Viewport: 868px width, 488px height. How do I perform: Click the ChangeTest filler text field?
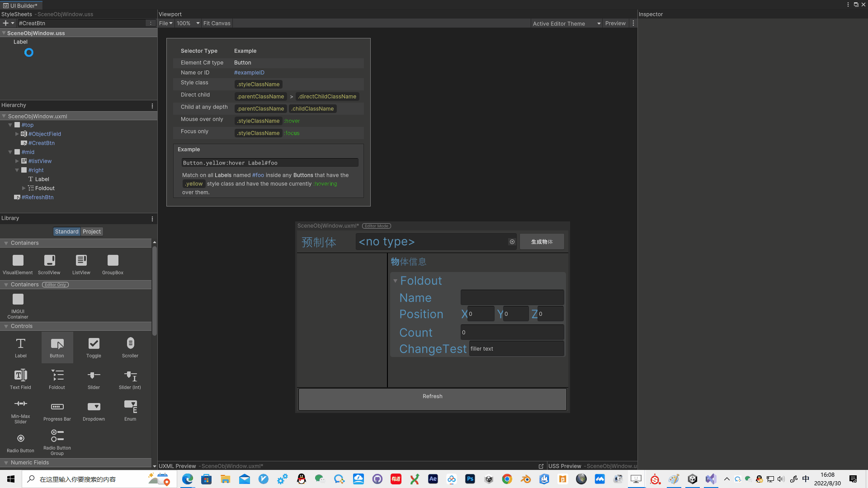pos(516,348)
